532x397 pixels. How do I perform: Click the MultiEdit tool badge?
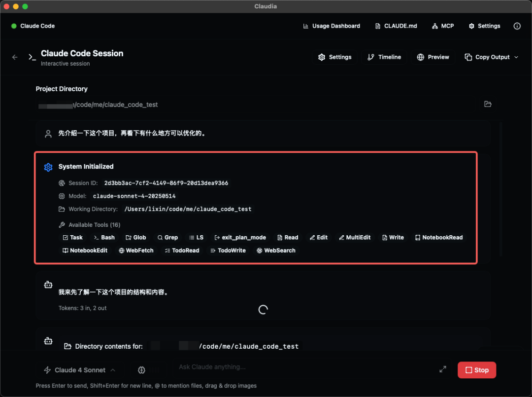click(355, 237)
